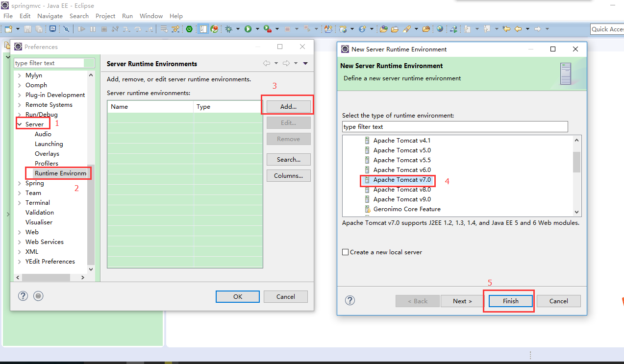The height and width of the screenshot is (364, 624).
Task: Click the Open Web Browser globe icon
Action: click(440, 29)
